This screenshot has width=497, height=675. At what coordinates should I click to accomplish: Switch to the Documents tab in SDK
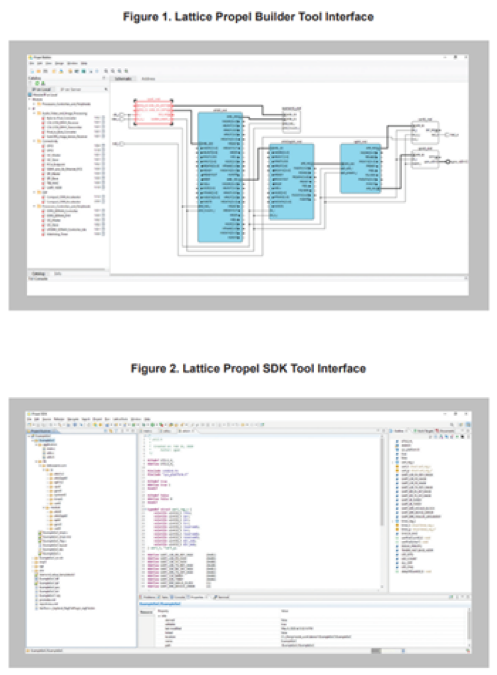pos(445,431)
